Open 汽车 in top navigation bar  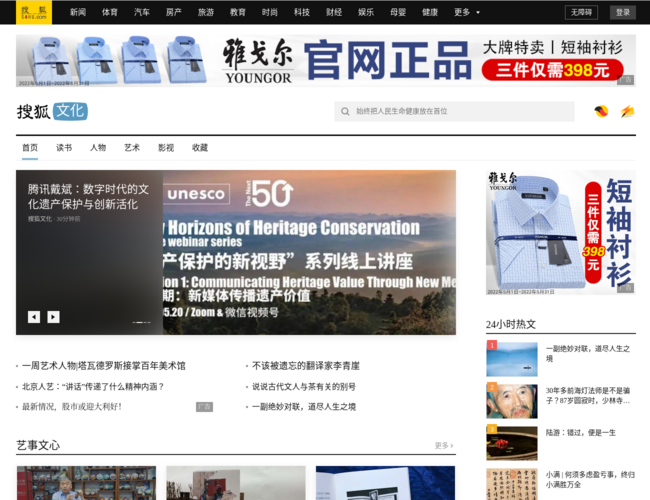coord(141,12)
